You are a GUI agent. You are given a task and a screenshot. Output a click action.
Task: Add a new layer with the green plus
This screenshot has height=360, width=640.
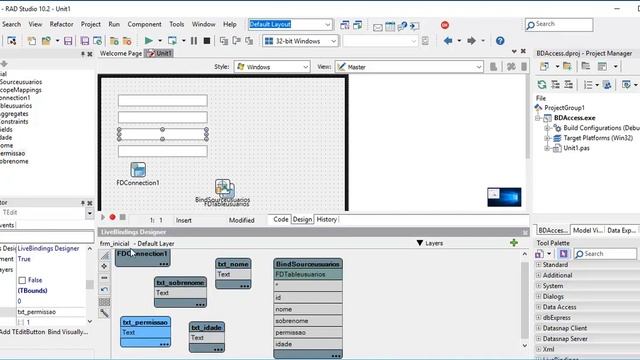[514, 243]
